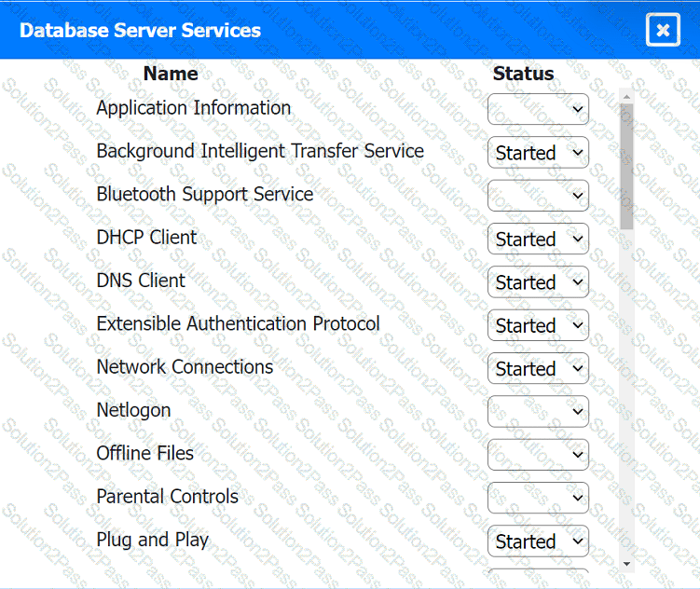Open the DNS Client status dropdown
Image resolution: width=700 pixels, height=589 pixels.
(538, 282)
